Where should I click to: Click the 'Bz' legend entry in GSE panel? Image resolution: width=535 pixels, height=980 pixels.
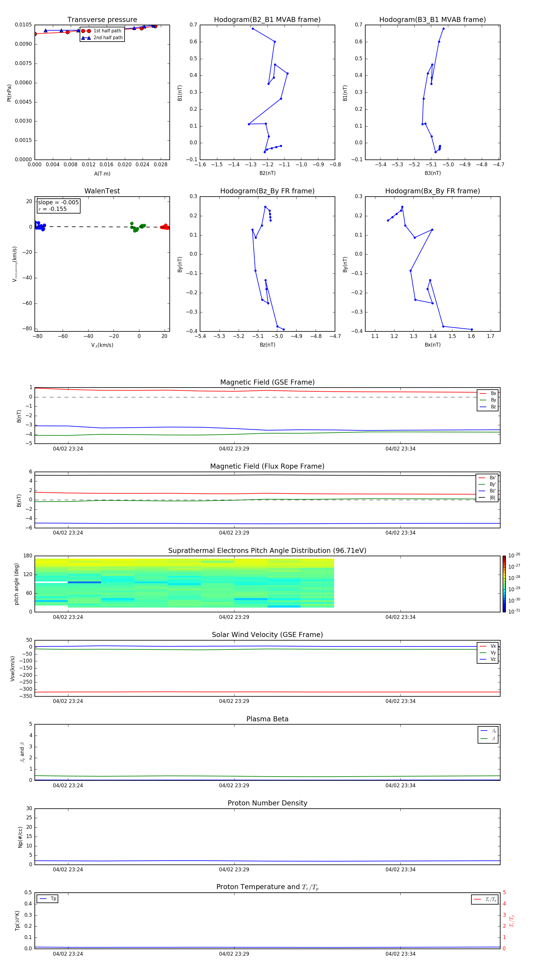click(488, 407)
